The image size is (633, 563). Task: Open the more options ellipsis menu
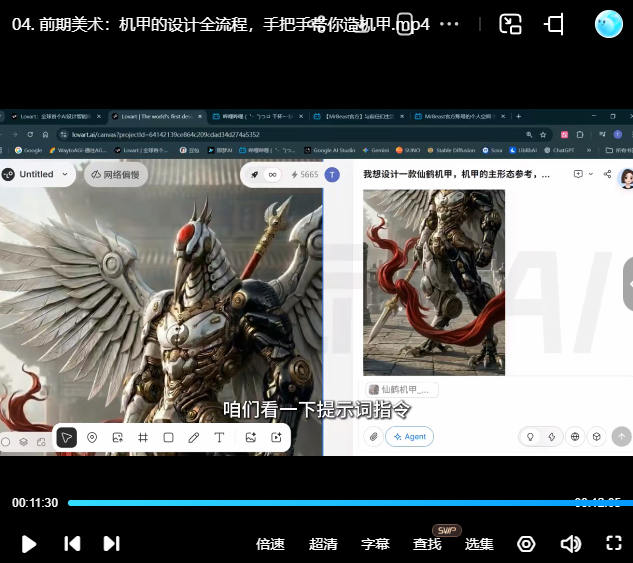pos(450,24)
